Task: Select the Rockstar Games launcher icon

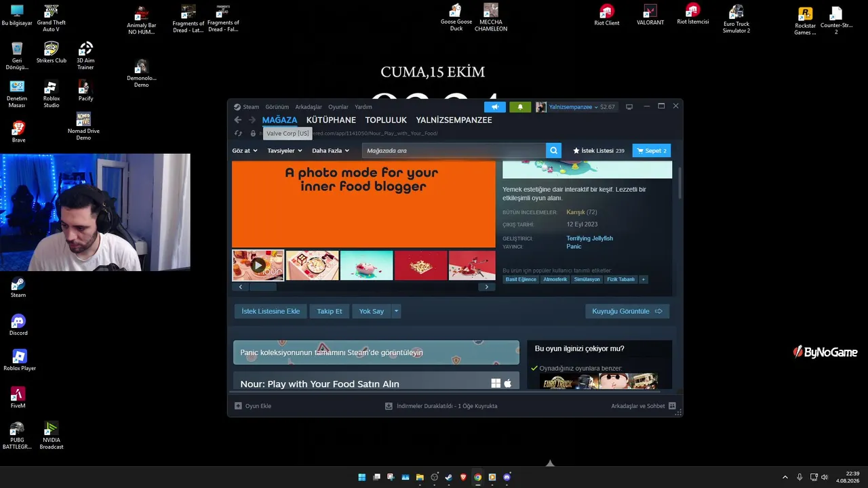Action: pyautogui.click(x=805, y=21)
